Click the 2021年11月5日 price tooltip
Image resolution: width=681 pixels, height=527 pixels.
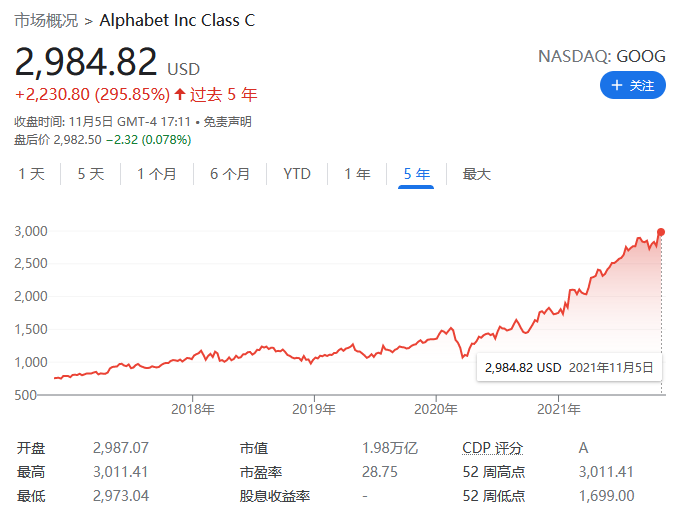tap(569, 368)
